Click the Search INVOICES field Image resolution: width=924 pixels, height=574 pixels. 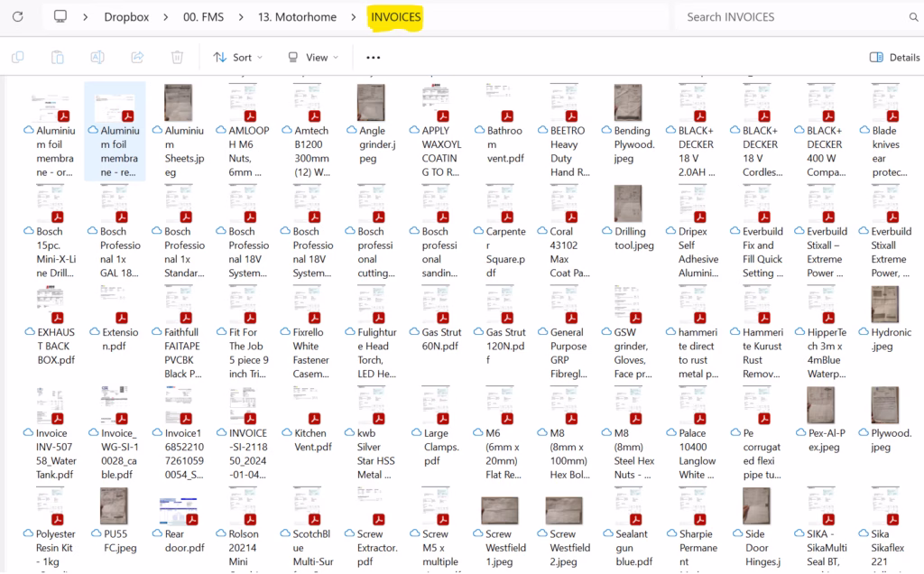[x=796, y=17]
